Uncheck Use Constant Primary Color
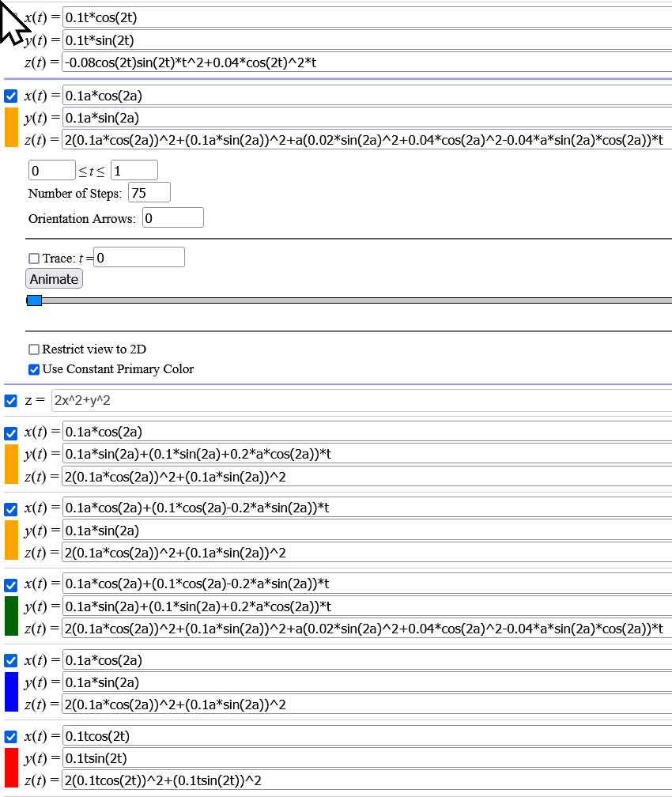 [x=33, y=369]
